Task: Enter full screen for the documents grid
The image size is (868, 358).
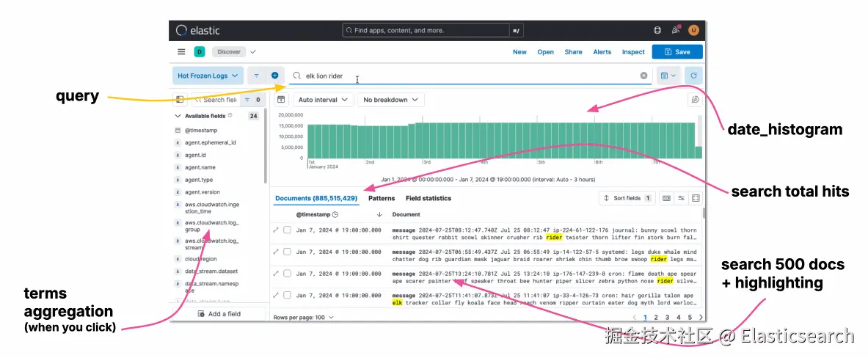Action: 696,198
